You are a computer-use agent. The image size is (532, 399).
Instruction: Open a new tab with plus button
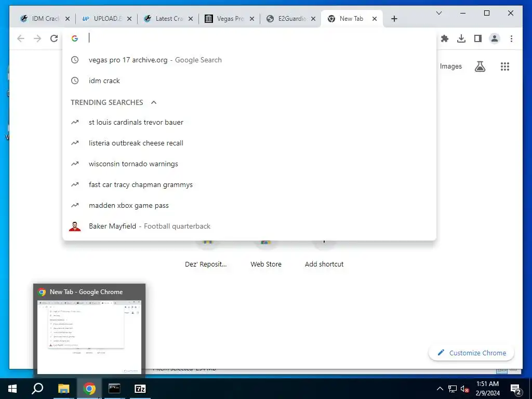394,19
